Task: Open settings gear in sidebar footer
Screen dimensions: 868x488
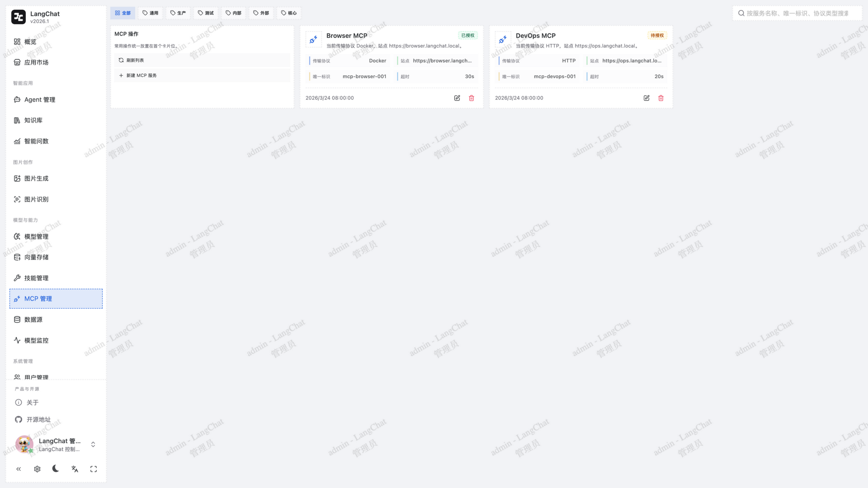Action: (x=37, y=469)
